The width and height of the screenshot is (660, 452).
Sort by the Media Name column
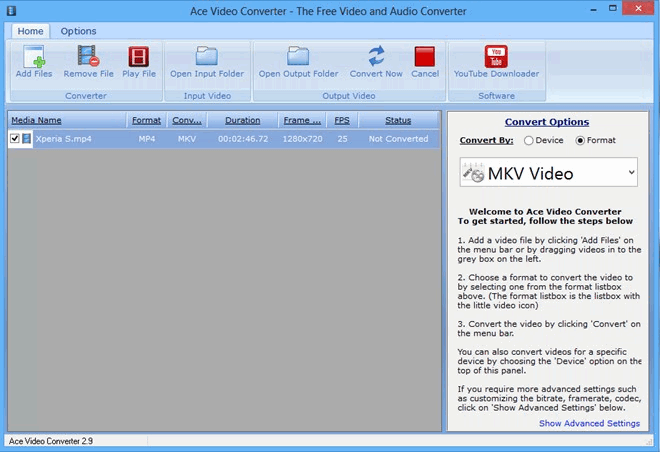click(67, 120)
